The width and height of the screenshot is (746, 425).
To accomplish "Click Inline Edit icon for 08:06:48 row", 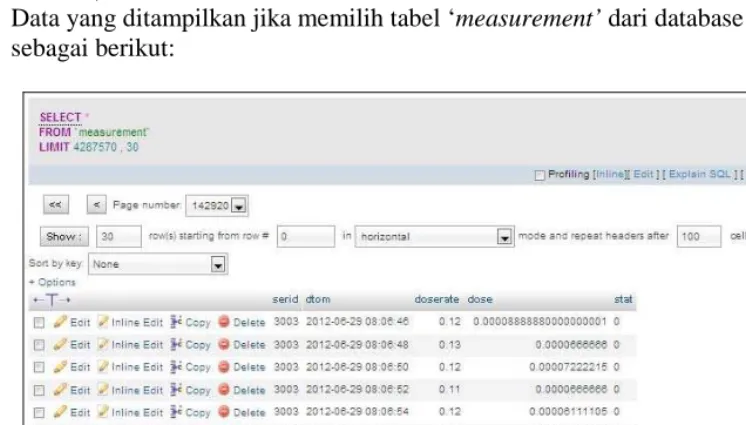I will coord(103,344).
